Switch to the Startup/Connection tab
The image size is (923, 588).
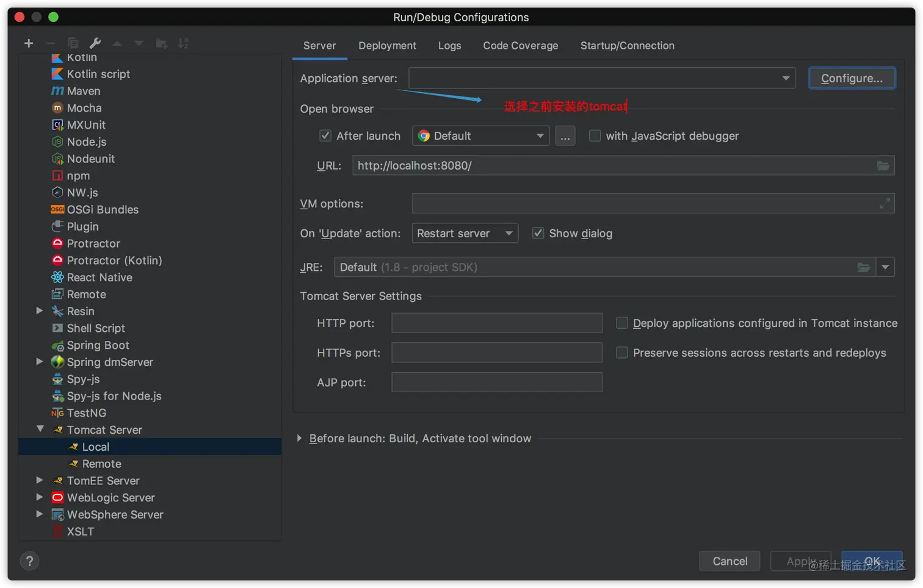[x=628, y=46]
